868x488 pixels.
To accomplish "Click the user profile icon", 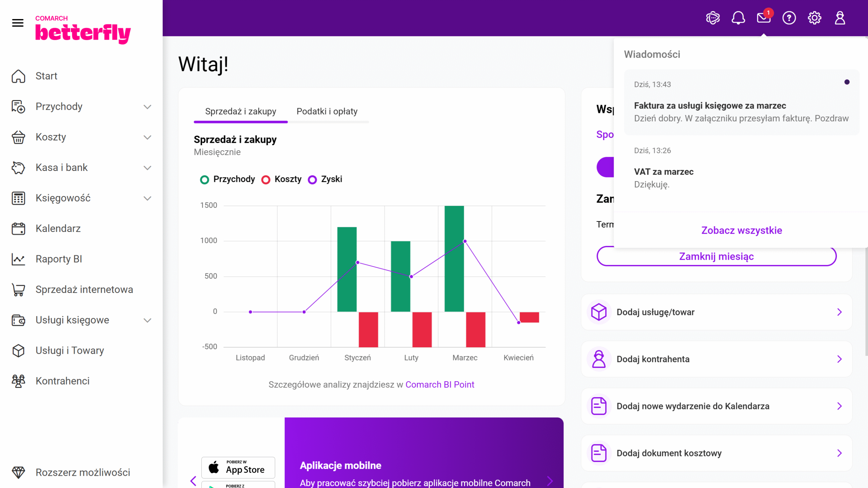I will coord(840,18).
